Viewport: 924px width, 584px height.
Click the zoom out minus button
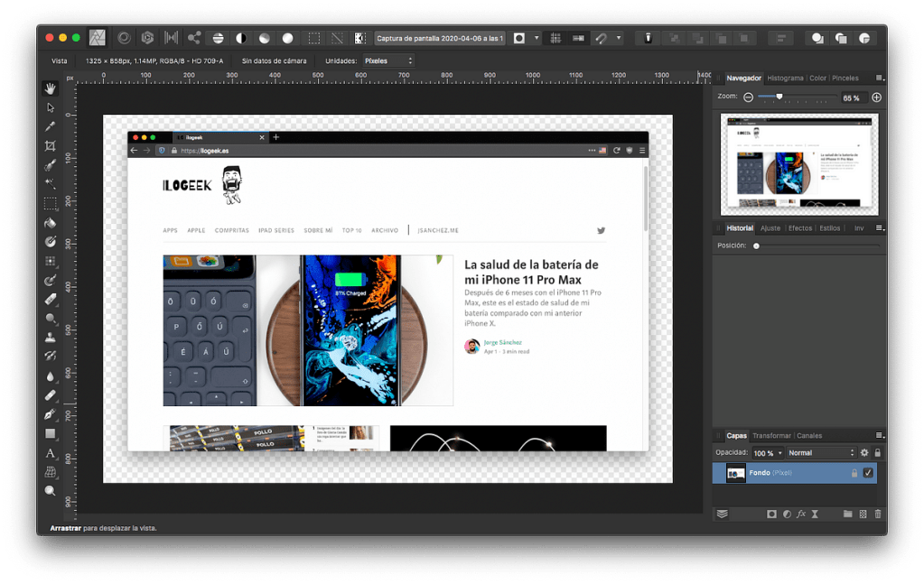[x=748, y=97]
